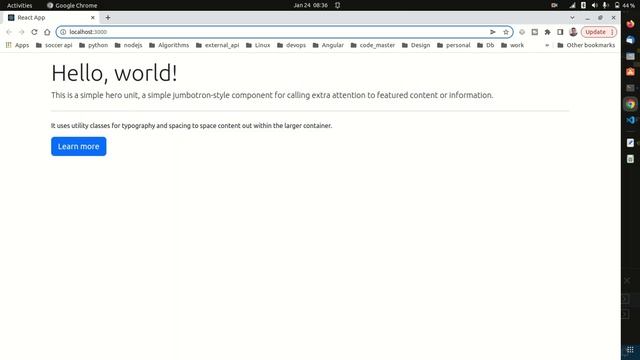Open the Extensions puzzle piece menu
640x360 pixels.
[x=547, y=32]
